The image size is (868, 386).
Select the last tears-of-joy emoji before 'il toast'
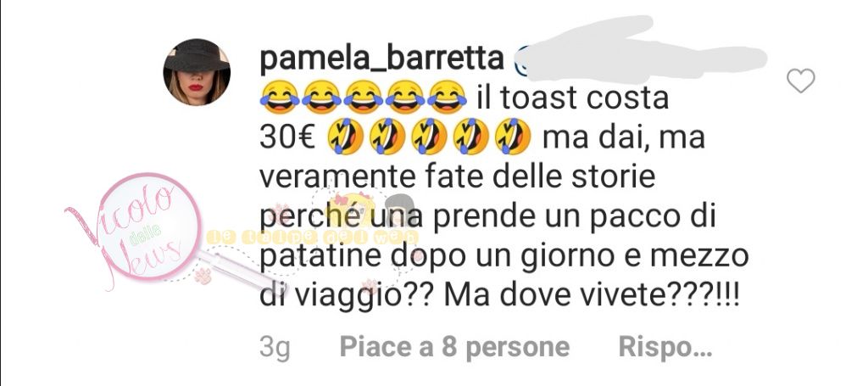point(447,98)
